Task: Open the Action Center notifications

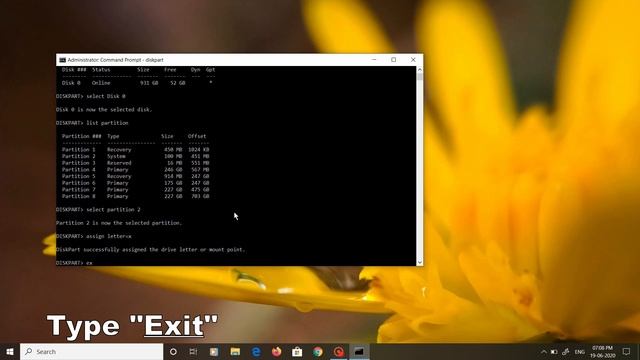Action: 627,351
